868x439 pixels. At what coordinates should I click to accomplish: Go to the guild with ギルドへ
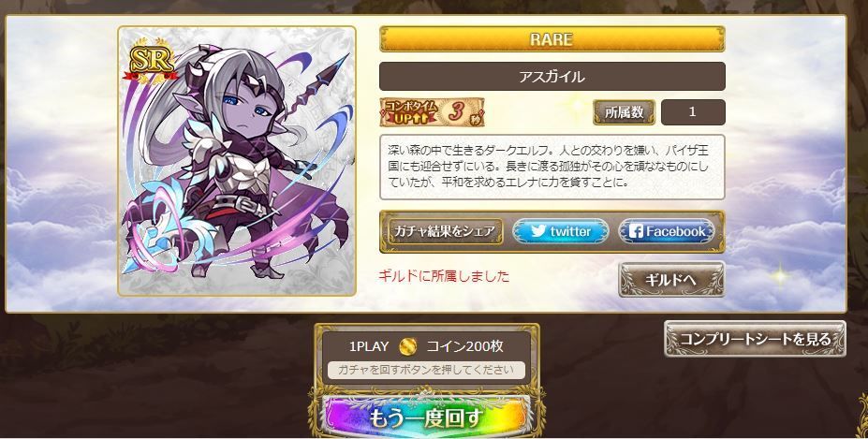click(x=671, y=280)
